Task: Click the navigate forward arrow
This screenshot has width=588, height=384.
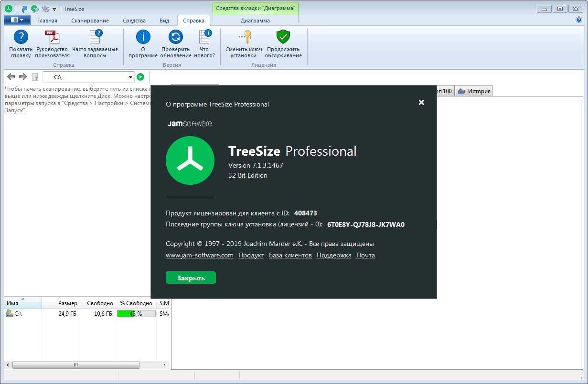Action: pos(22,77)
